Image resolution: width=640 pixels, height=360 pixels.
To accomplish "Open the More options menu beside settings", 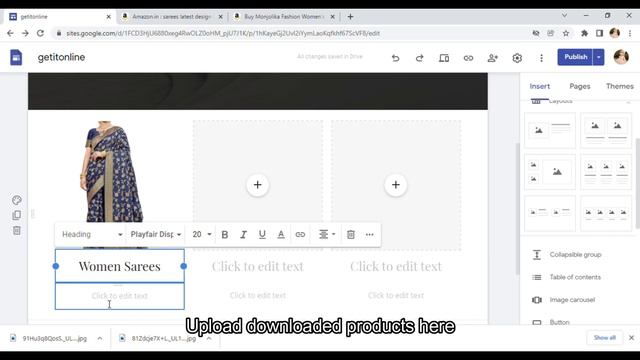I will (541, 58).
